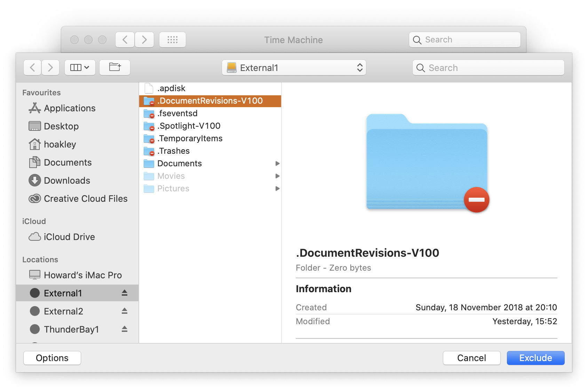This screenshot has height=391, width=588.
Task: Eject the External2 drive
Action: click(x=125, y=311)
